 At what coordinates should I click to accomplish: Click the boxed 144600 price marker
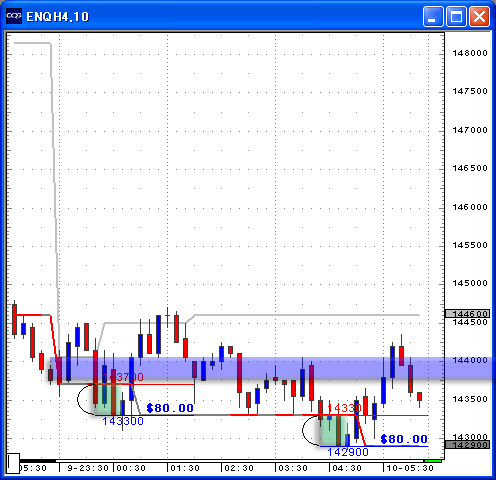pyautogui.click(x=468, y=314)
